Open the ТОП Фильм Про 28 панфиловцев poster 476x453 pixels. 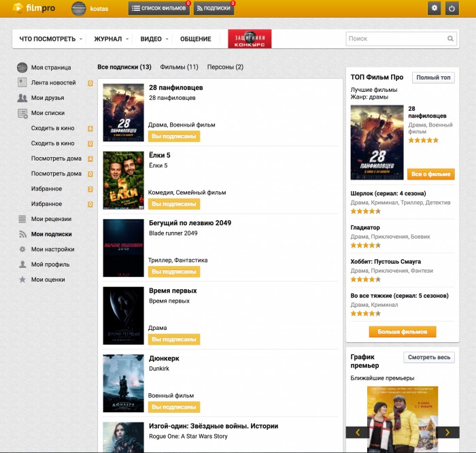[377, 142]
